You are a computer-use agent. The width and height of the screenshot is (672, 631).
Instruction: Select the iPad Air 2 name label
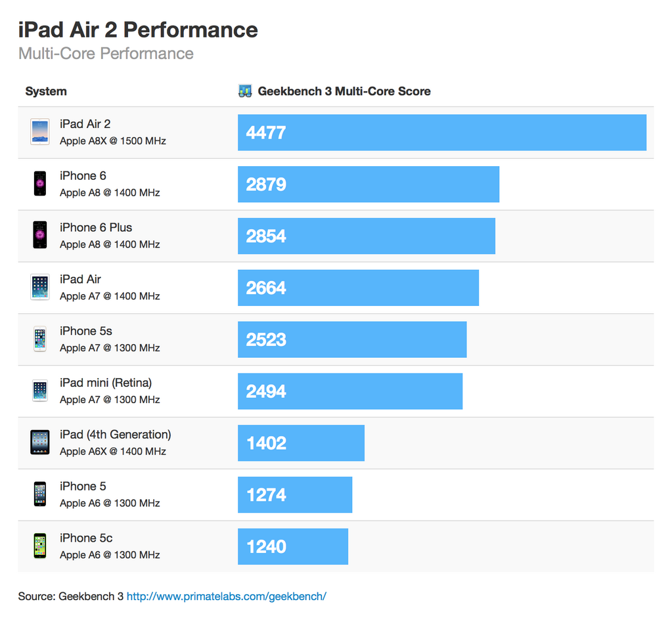tap(85, 124)
